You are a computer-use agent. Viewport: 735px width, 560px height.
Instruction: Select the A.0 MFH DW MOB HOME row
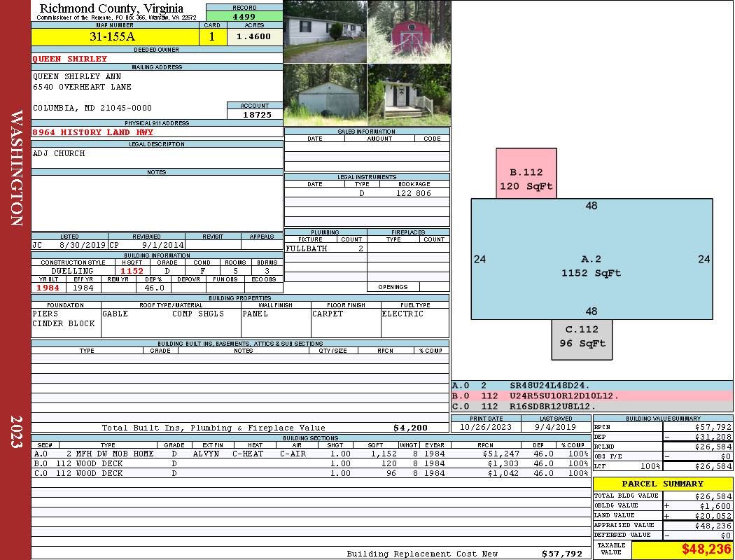(x=311, y=454)
